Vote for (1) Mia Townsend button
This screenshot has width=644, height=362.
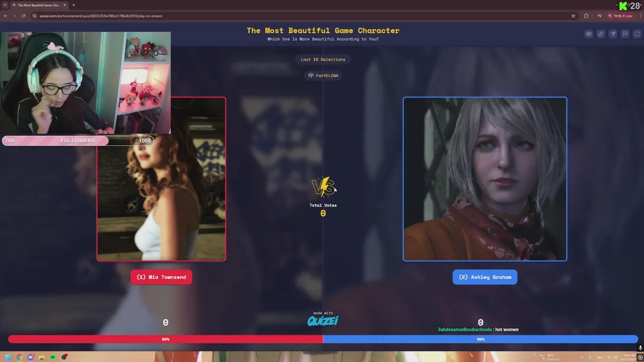pos(161,277)
